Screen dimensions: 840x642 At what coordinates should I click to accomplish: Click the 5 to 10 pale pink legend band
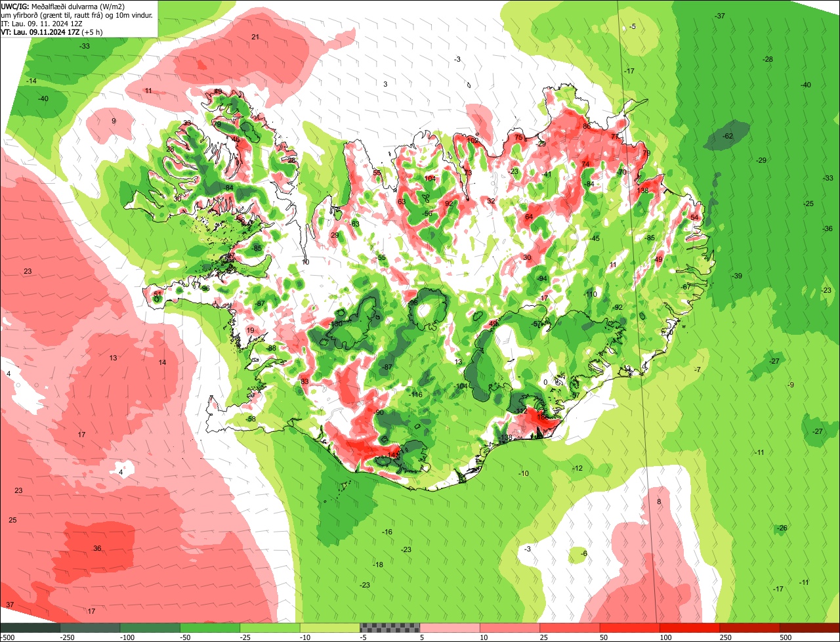pos(450,628)
